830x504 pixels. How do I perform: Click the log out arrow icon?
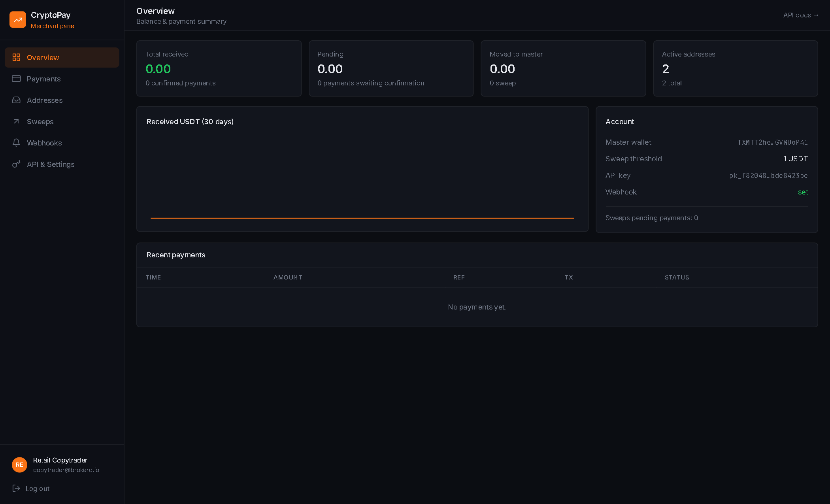tap(16, 489)
